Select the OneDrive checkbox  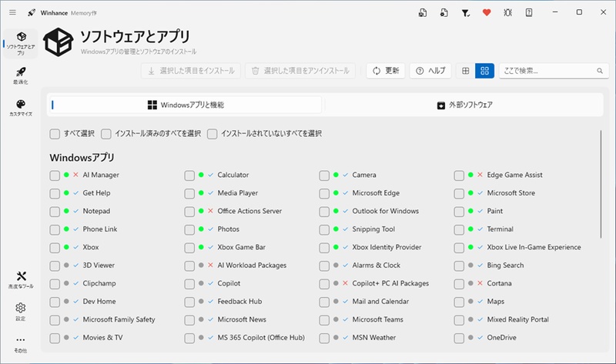(x=459, y=338)
